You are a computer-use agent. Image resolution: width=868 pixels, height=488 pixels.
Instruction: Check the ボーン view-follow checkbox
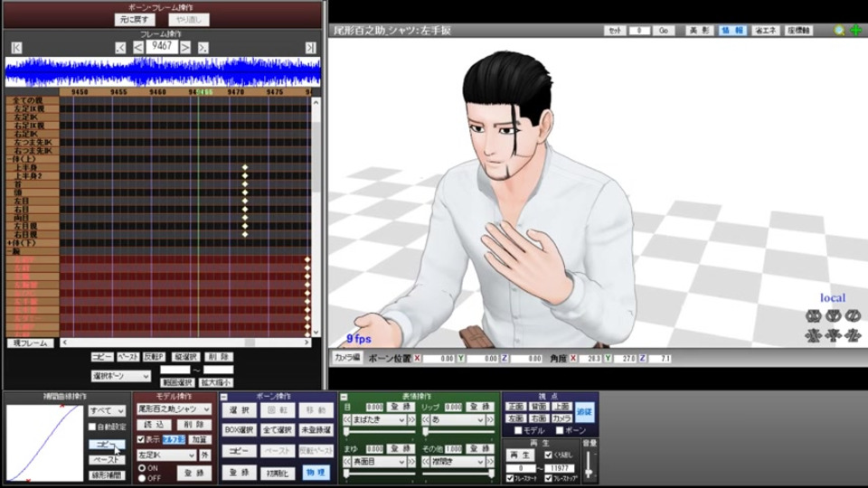click(x=560, y=430)
